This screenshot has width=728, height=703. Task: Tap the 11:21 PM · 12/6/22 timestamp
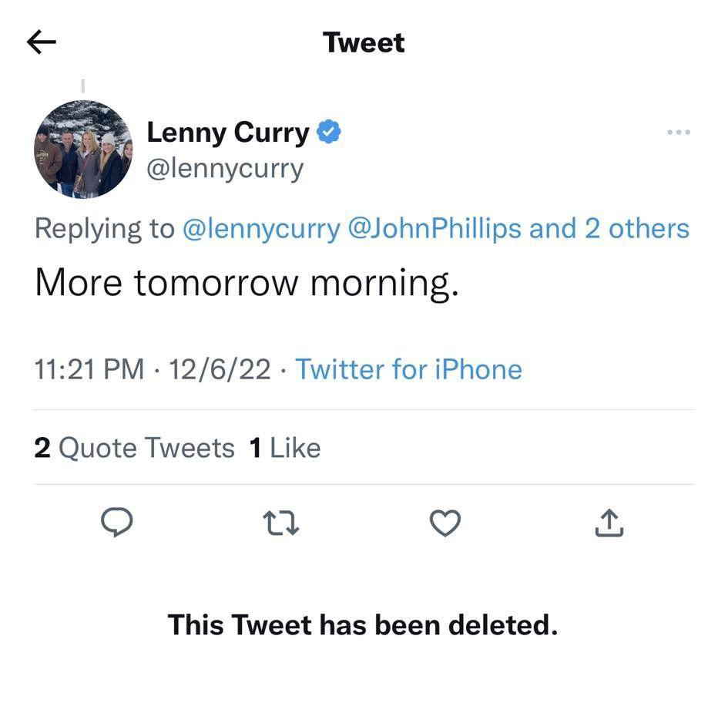pos(153,370)
